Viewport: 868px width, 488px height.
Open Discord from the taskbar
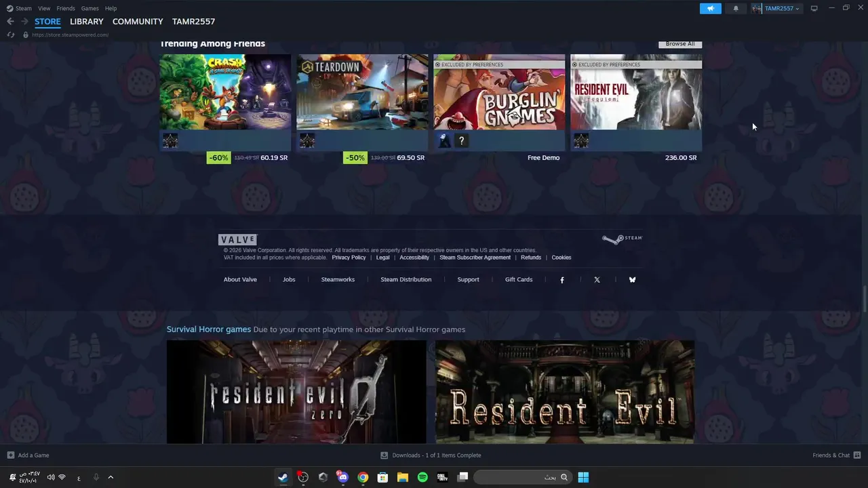pos(343,477)
